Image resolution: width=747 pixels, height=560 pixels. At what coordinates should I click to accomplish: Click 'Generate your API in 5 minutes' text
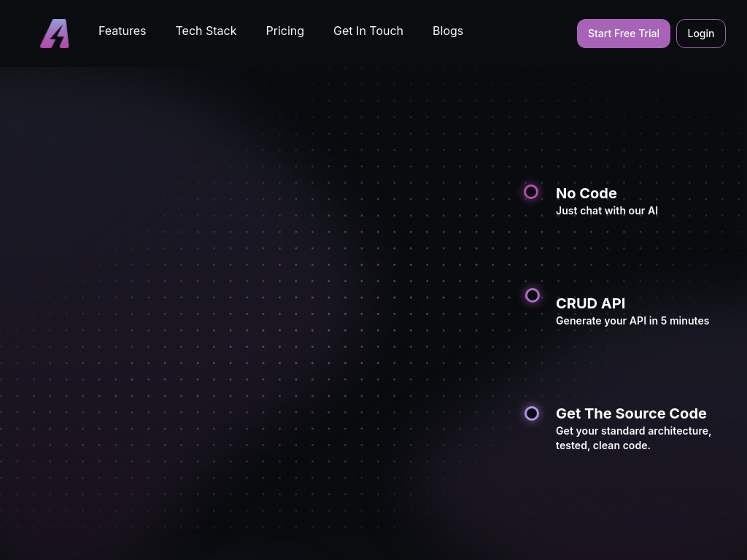[x=632, y=321]
